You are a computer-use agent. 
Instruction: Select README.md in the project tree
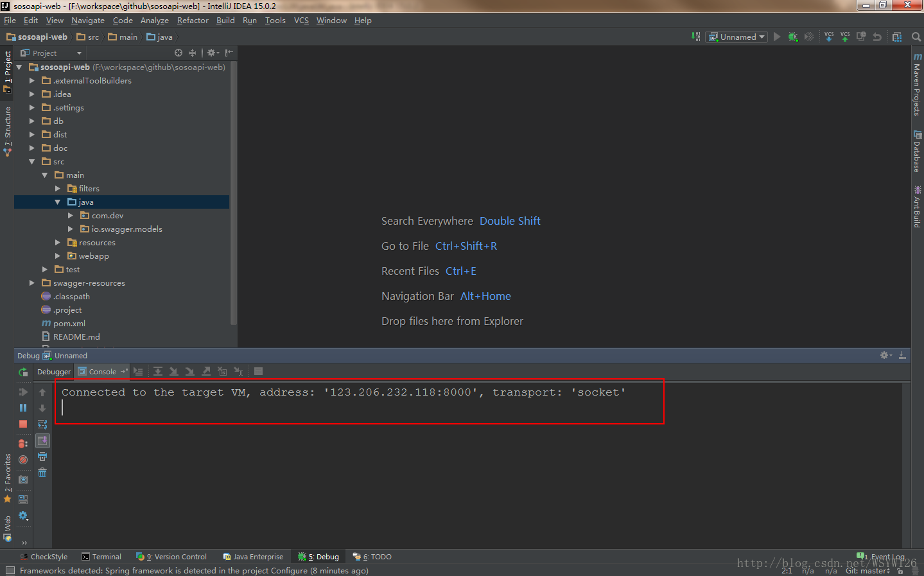tap(71, 337)
